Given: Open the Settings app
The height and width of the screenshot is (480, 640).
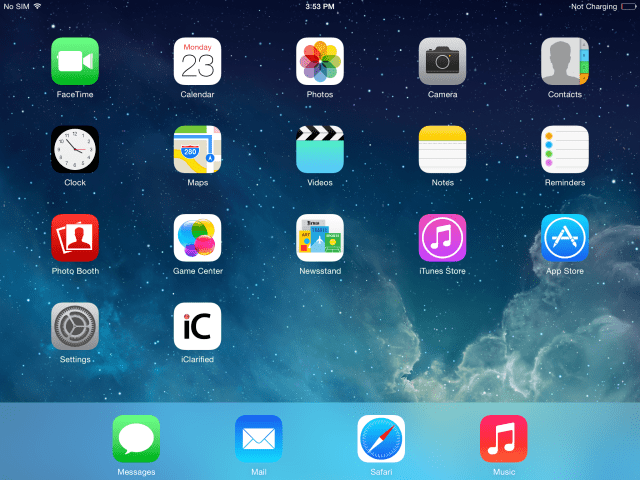Looking at the screenshot, I should pyautogui.click(x=75, y=326).
